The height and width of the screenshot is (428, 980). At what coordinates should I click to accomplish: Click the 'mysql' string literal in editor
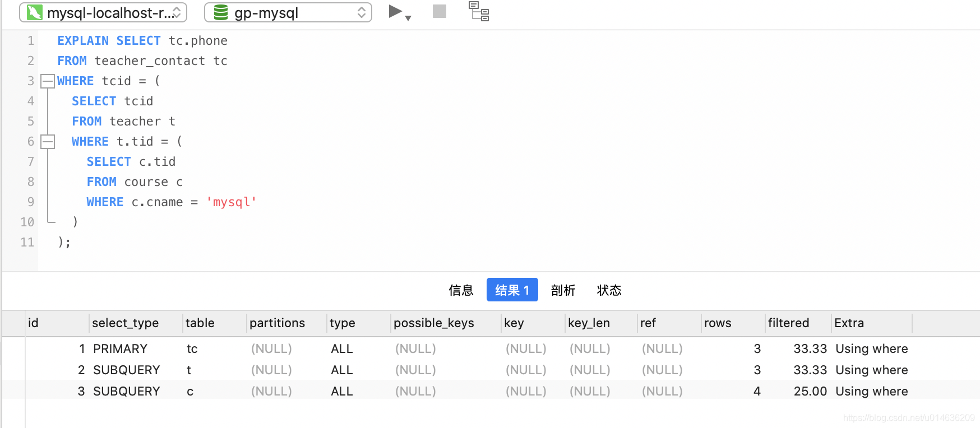click(x=231, y=202)
